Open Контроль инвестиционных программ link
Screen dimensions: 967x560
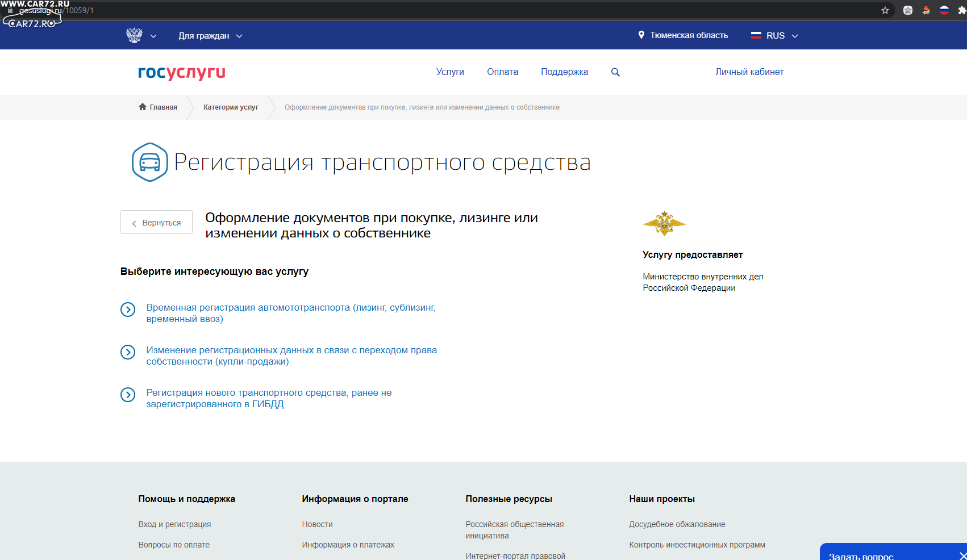tap(697, 545)
